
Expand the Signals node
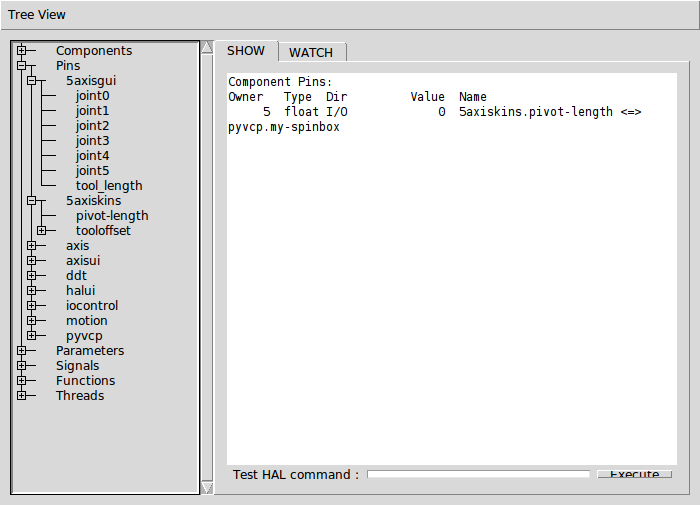pyautogui.click(x=21, y=365)
